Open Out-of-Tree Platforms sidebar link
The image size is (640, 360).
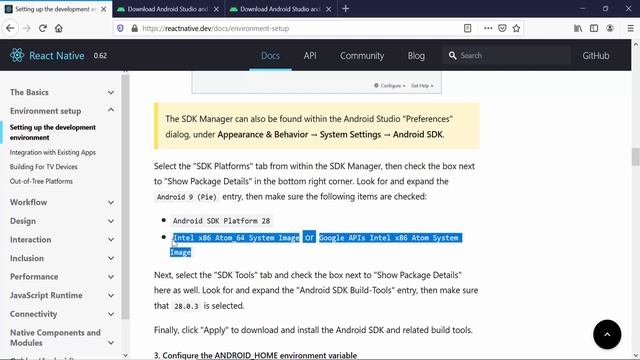[x=41, y=181]
